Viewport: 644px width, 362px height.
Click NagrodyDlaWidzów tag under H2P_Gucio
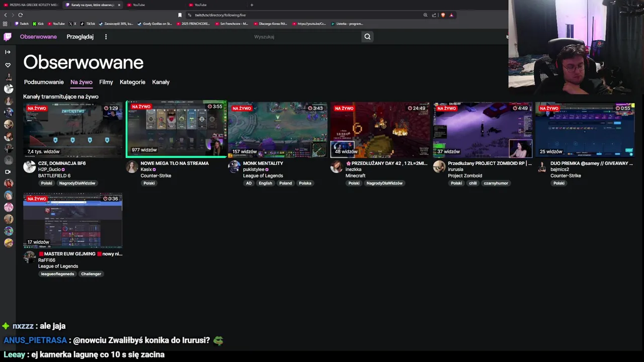77,183
